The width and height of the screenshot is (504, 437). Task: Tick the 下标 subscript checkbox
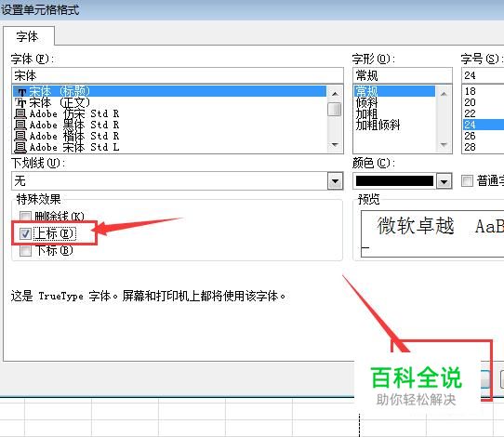pos(25,251)
